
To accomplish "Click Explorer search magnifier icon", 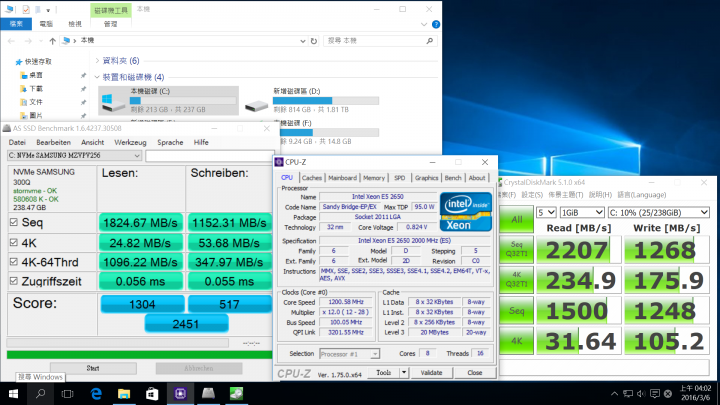I will (430, 41).
